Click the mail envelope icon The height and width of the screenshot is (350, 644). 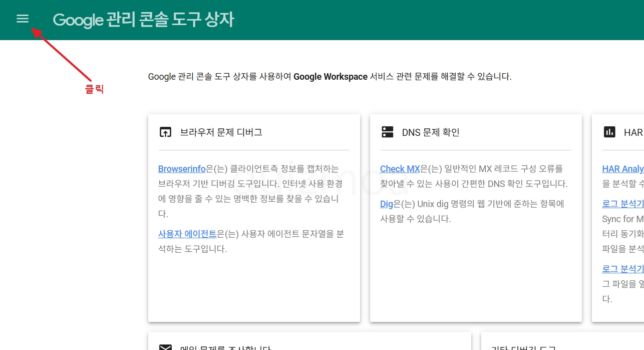pos(165,347)
